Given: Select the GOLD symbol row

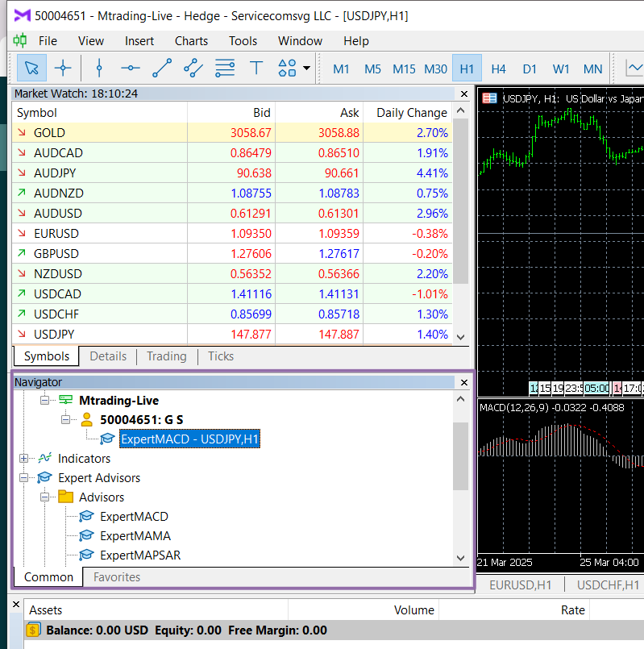Looking at the screenshot, I should click(232, 133).
